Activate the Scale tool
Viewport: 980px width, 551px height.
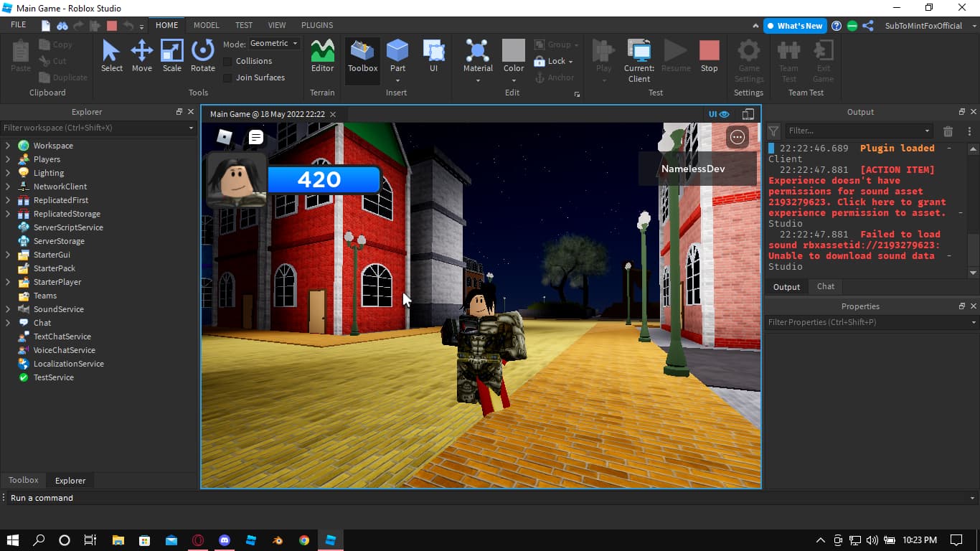pyautogui.click(x=172, y=56)
